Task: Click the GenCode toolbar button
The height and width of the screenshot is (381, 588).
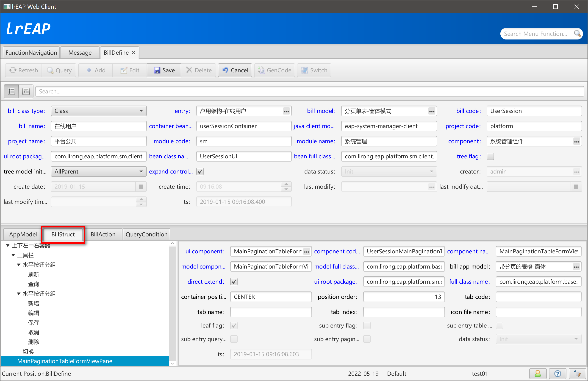Action: tap(275, 70)
